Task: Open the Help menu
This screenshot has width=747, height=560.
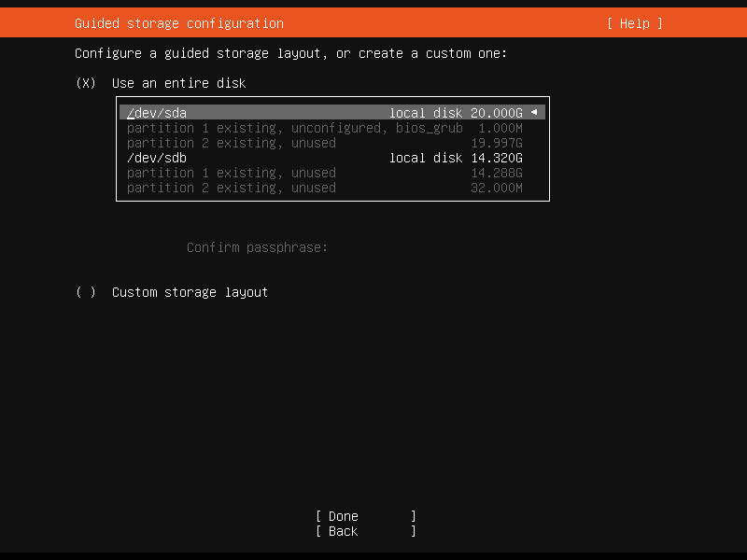Action: click(x=634, y=22)
